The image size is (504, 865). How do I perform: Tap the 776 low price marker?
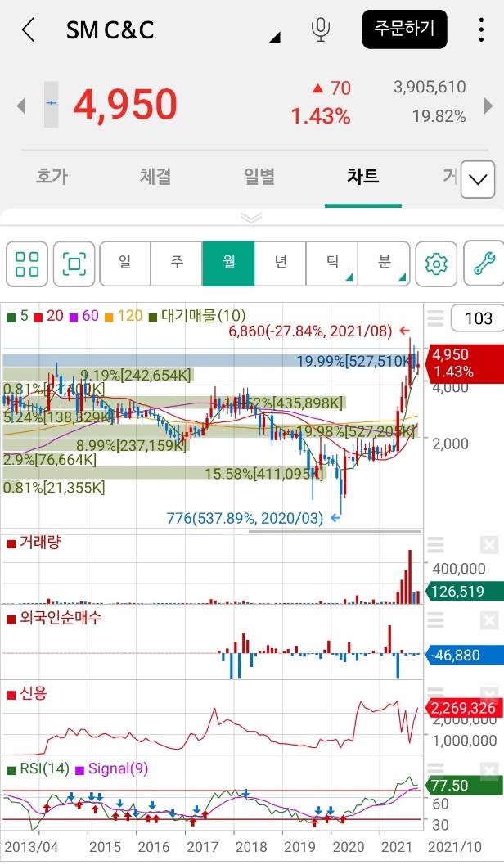(x=254, y=519)
